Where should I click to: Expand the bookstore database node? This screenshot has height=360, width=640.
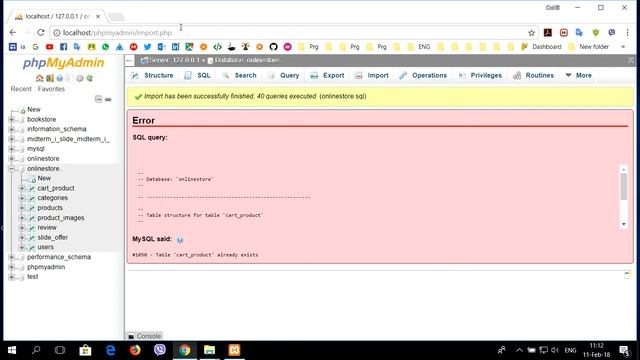click(11, 120)
